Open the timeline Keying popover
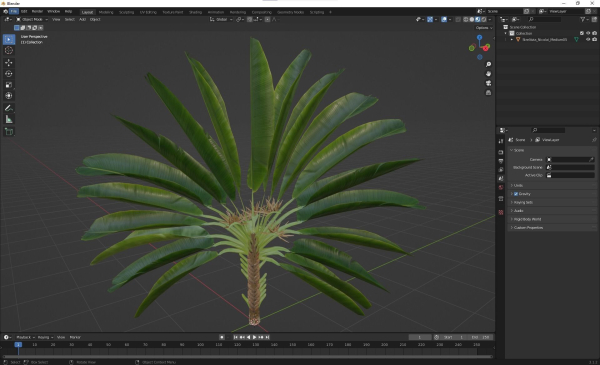This screenshot has width=600, height=365. pyautogui.click(x=45, y=337)
